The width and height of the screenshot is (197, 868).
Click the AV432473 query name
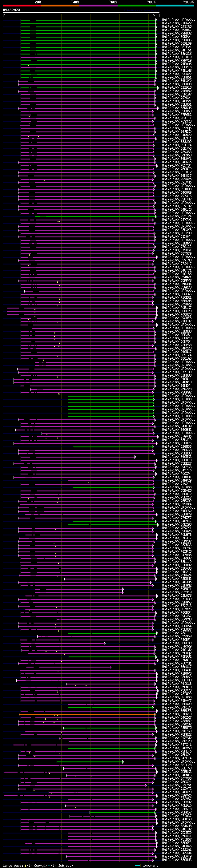(x=11, y=10)
